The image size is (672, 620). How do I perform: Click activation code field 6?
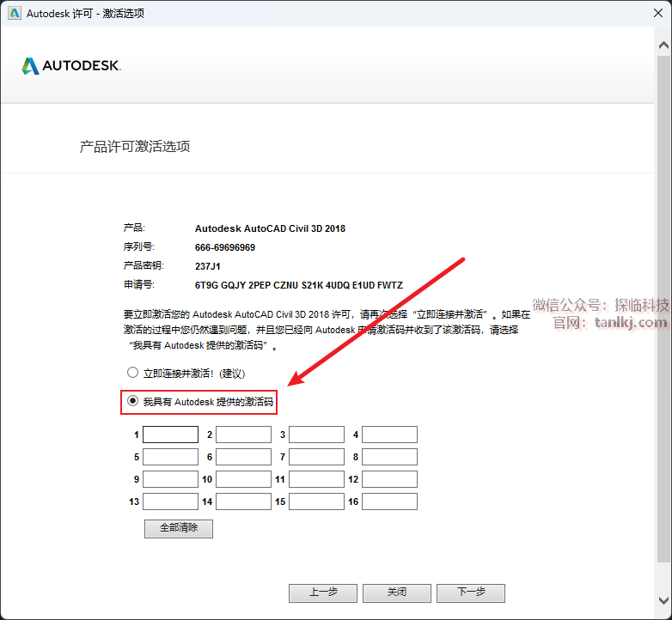243,457
